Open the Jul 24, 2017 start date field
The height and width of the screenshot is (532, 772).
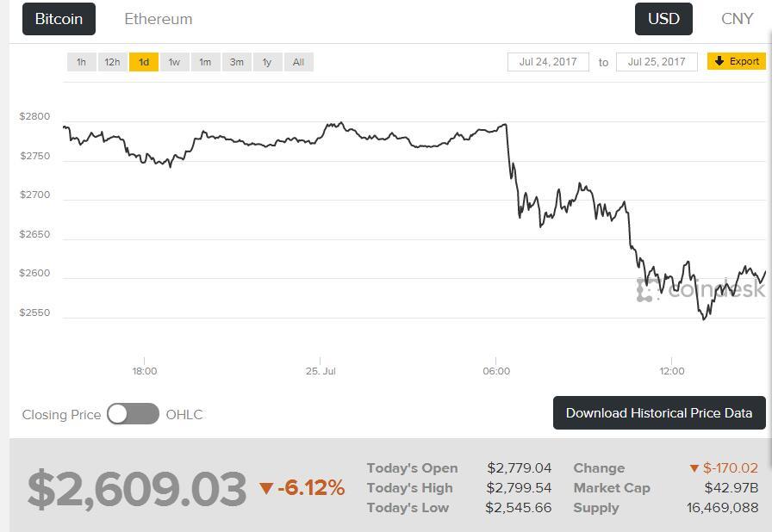click(548, 62)
